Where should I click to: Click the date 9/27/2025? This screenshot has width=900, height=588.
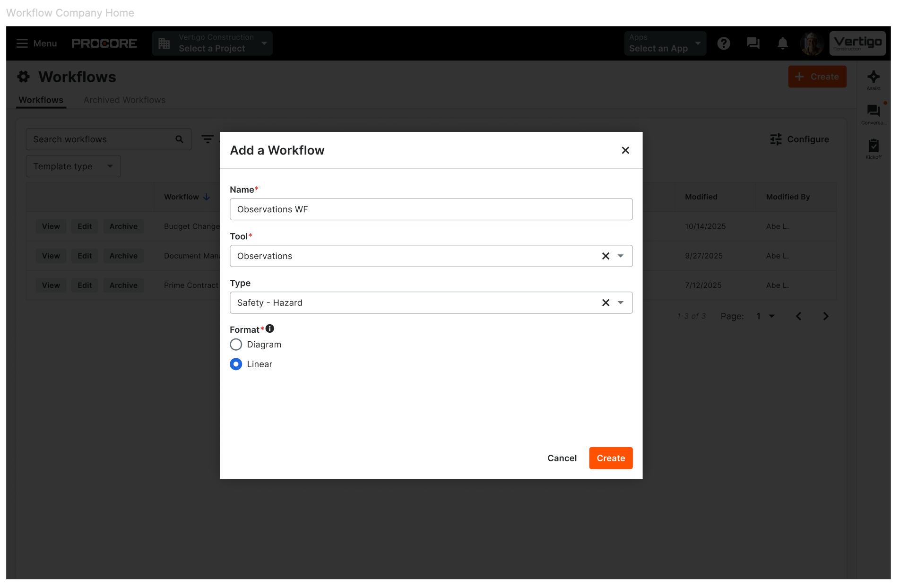(704, 256)
